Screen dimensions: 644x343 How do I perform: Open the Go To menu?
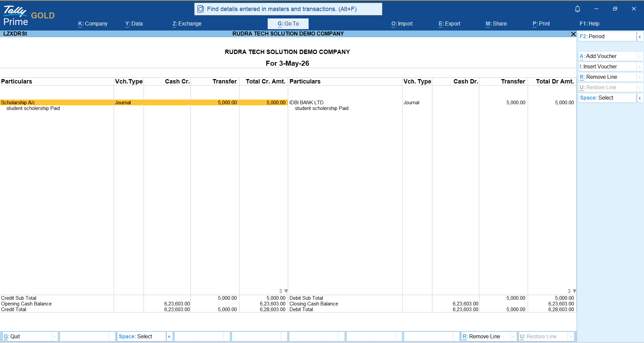[x=288, y=24]
